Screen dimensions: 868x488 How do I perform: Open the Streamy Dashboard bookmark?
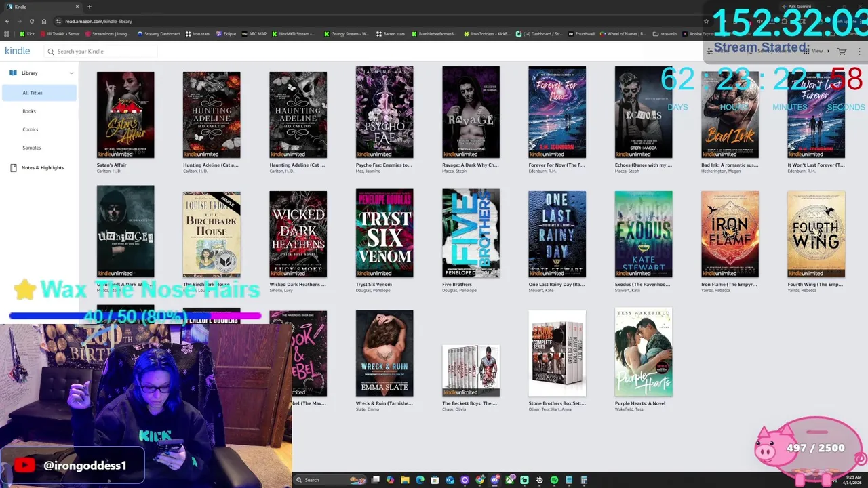159,34
